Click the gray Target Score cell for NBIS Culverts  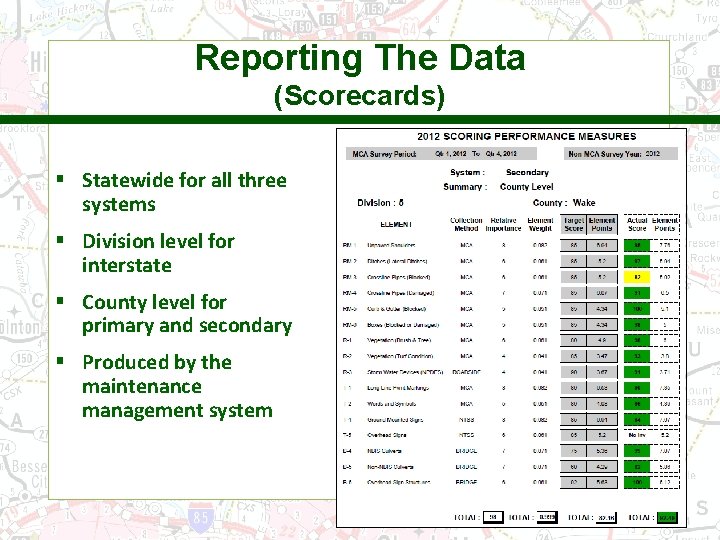click(574, 451)
